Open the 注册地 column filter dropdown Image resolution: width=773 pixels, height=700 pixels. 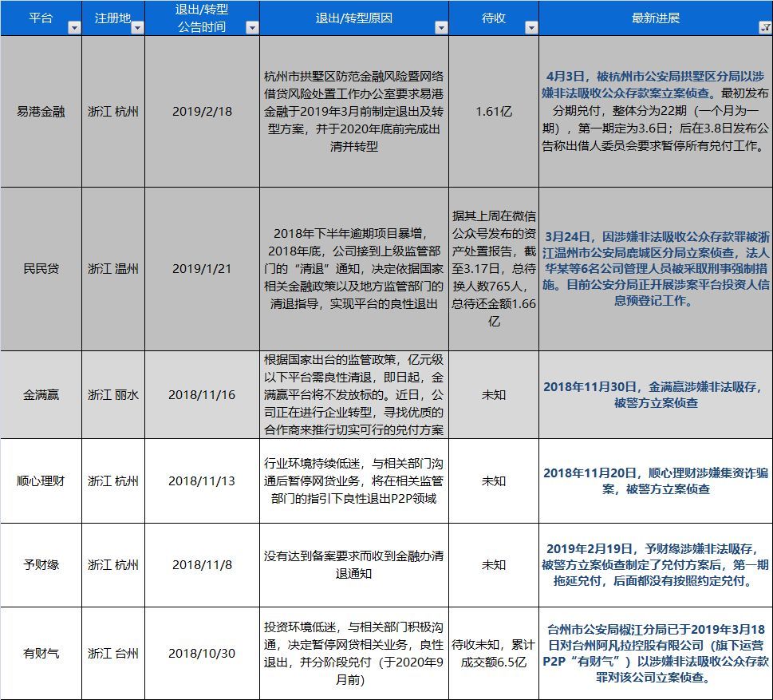tap(137, 28)
